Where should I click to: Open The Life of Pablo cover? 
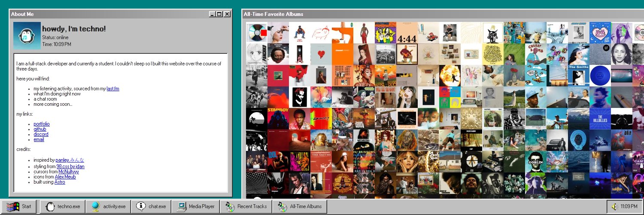[x=343, y=76]
